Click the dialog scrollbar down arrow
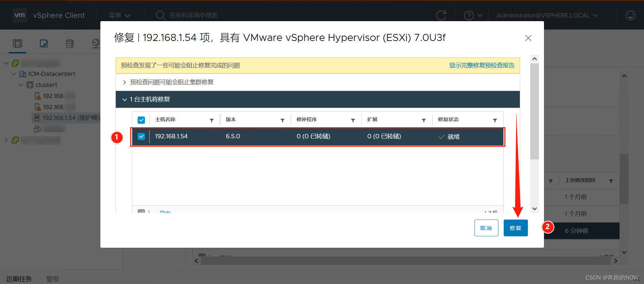The height and width of the screenshot is (284, 644). pos(535,209)
